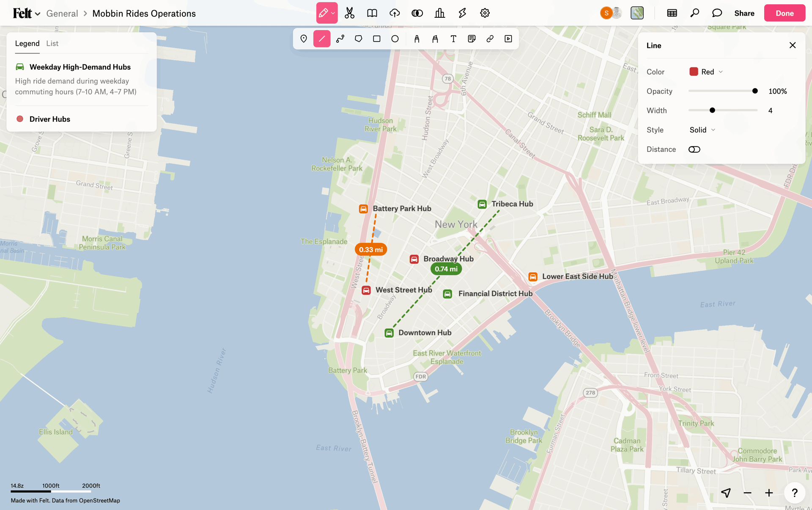Close the Line panel
Image resolution: width=812 pixels, height=510 pixels.
click(793, 45)
